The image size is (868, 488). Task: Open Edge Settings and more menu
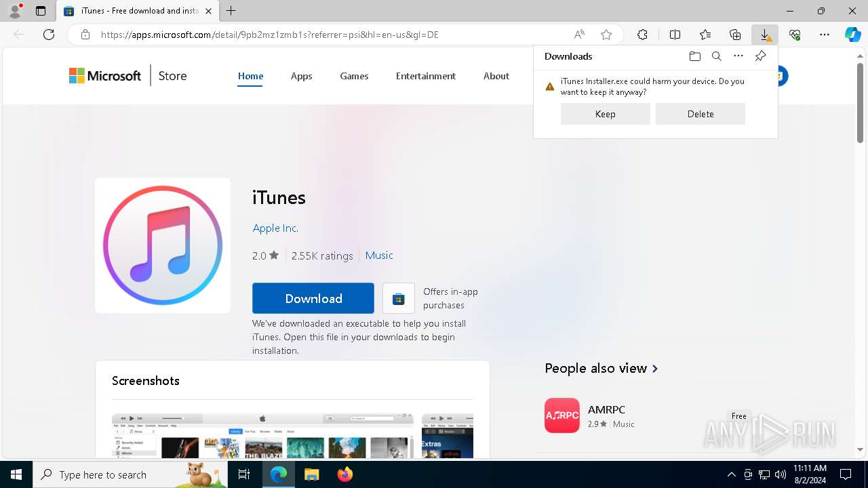825,35
